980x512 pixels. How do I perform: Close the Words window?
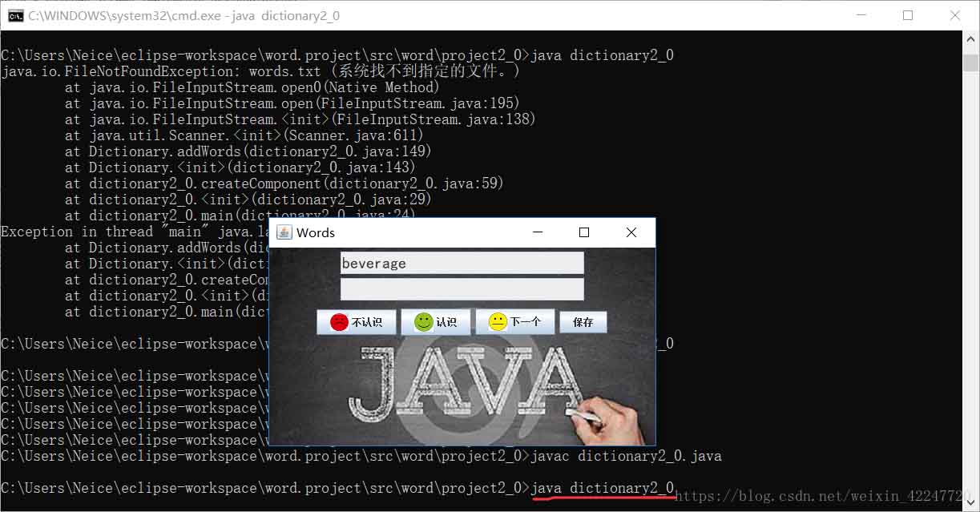tap(631, 232)
